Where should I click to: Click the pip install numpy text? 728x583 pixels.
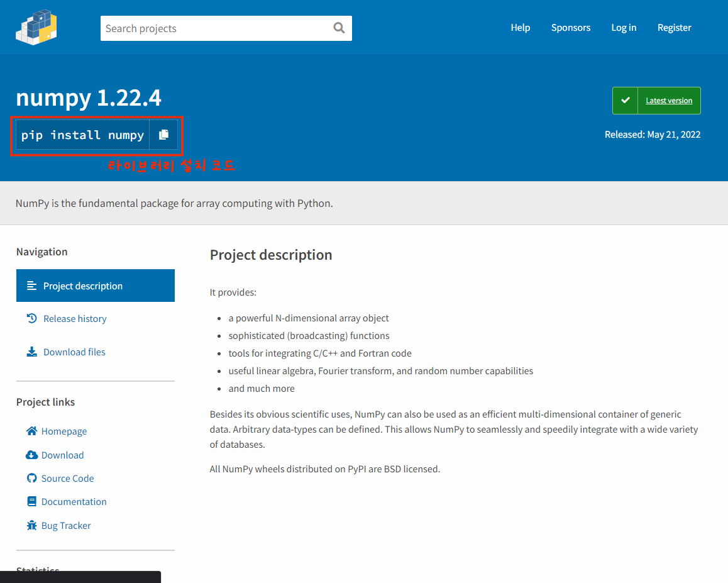pyautogui.click(x=82, y=135)
